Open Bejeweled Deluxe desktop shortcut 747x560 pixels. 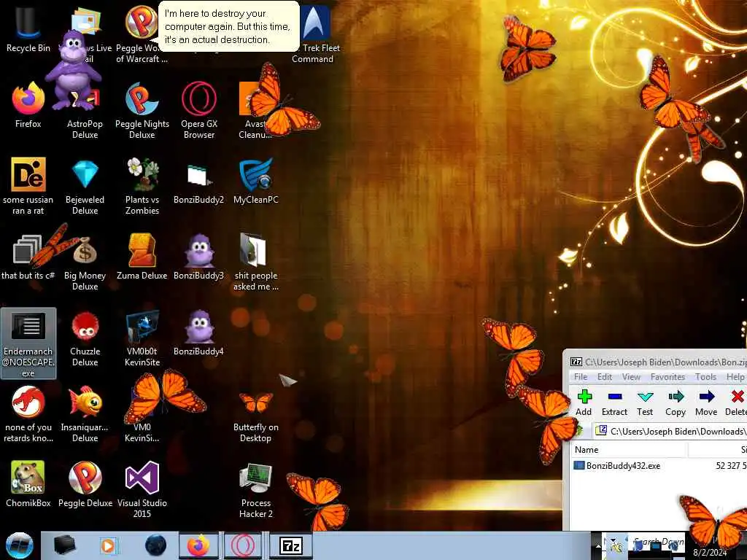click(x=85, y=186)
